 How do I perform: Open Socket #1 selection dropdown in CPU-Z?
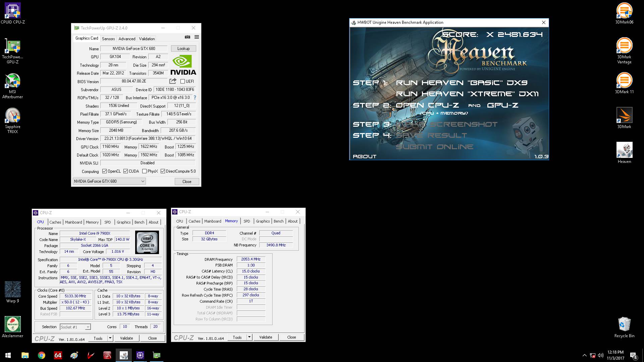[75, 327]
